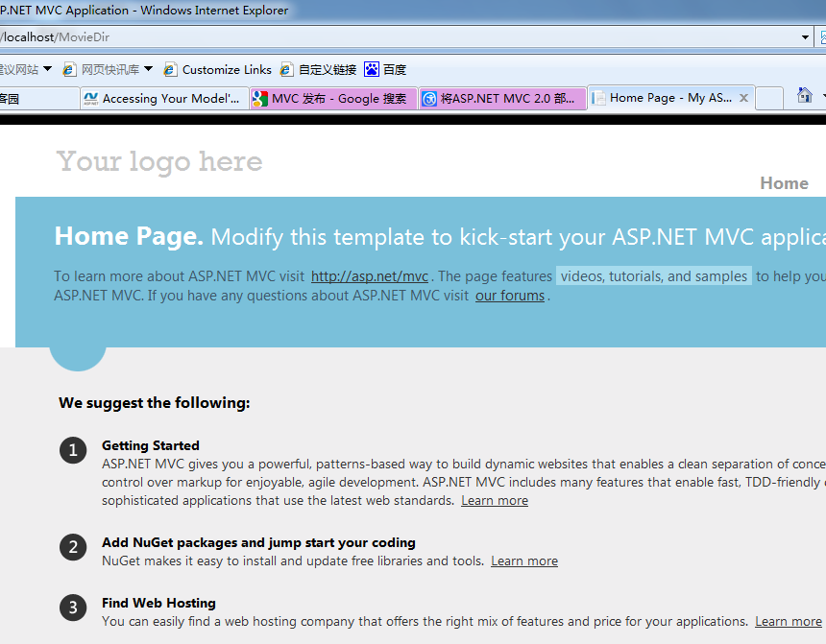The height and width of the screenshot is (644, 826).
Task: Expand the 网页快讯库 dropdown arrow
Action: coord(148,69)
